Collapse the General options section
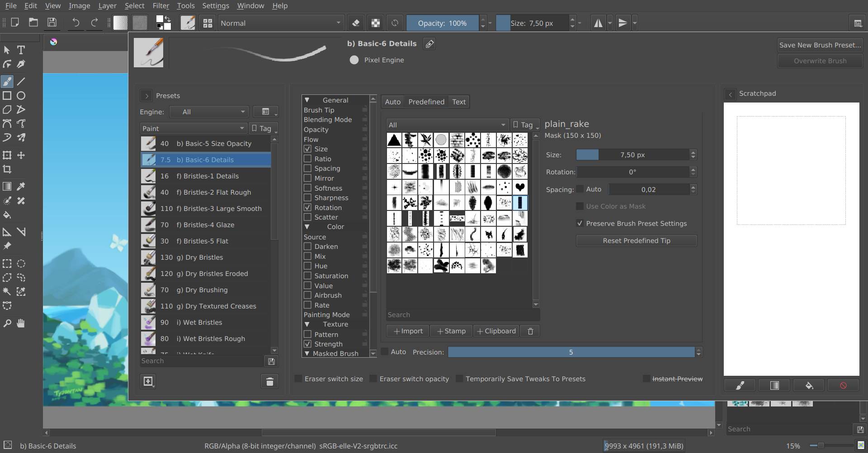This screenshot has height=453, width=868. pos(308,100)
